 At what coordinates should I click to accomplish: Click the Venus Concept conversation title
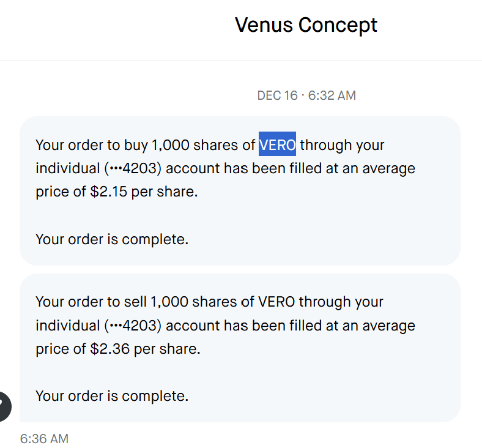(x=306, y=25)
